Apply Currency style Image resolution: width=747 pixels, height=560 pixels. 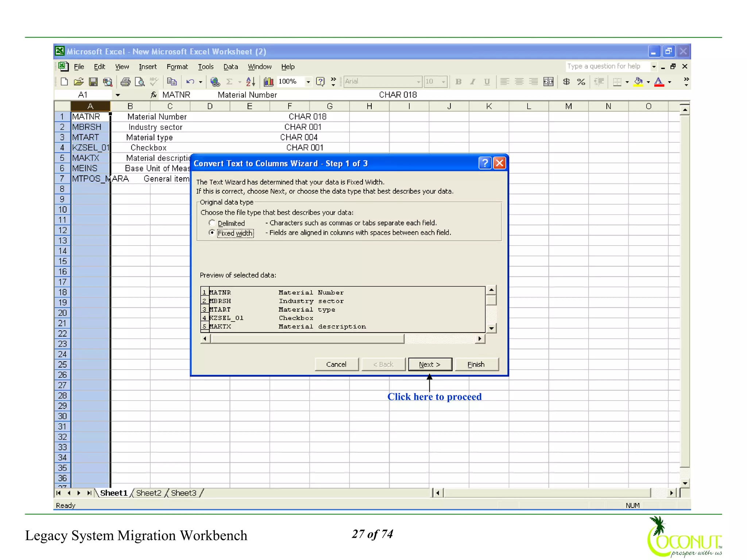566,82
